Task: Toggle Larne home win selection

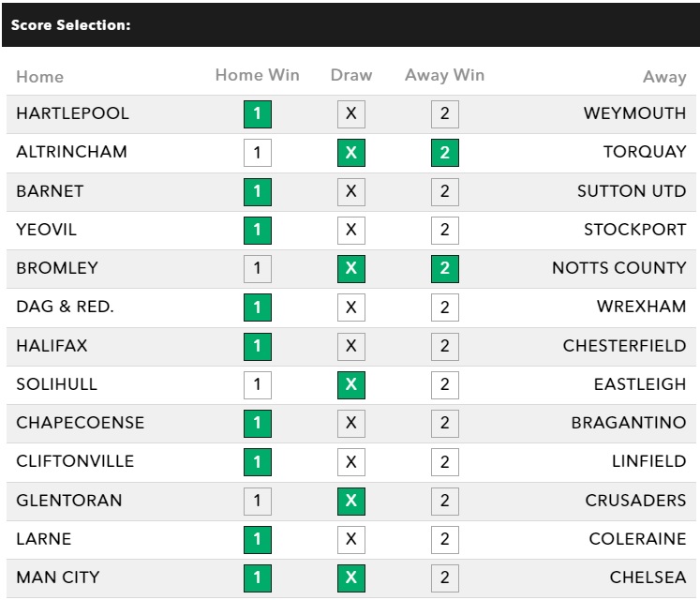Action: pyautogui.click(x=257, y=539)
